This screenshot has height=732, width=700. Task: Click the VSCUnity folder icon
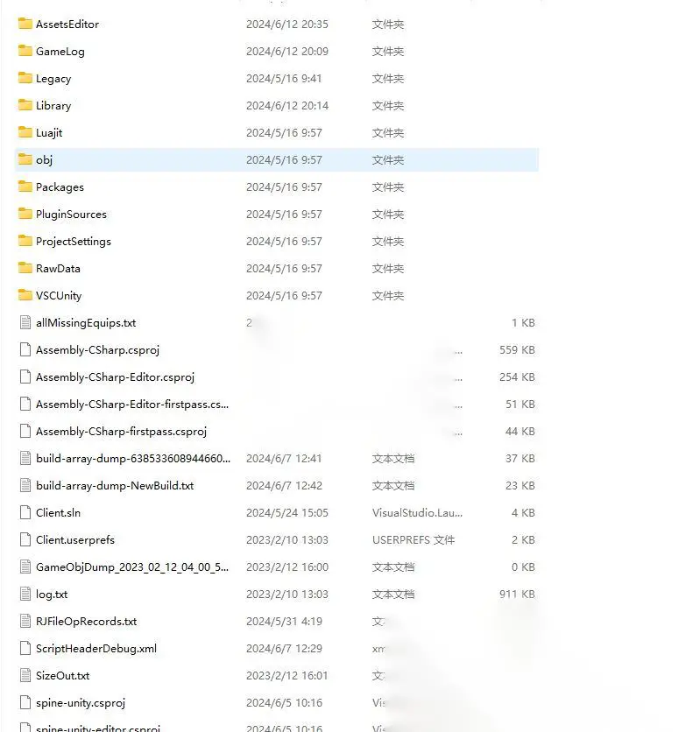[25, 295]
